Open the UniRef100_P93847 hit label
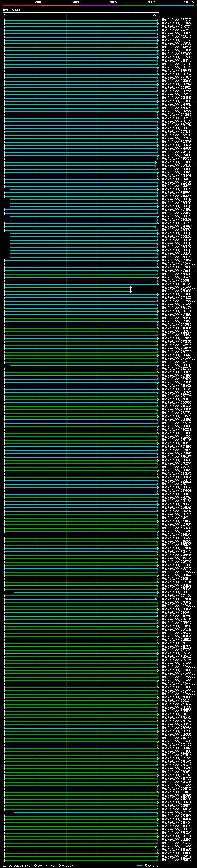 [176, 37]
